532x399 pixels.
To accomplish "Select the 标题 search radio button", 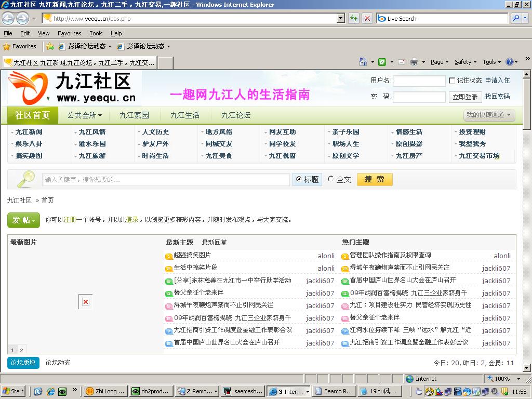I will click(x=299, y=179).
